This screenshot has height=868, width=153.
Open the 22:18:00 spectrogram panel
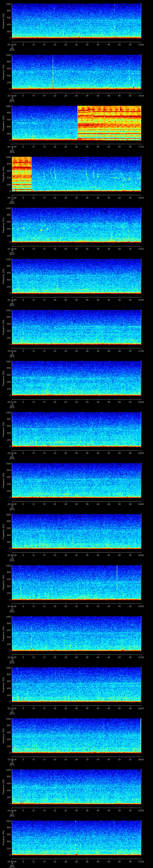pos(77,225)
